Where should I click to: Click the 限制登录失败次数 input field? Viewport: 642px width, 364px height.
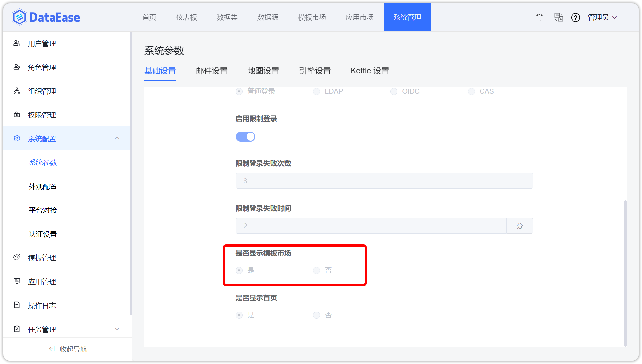click(384, 181)
